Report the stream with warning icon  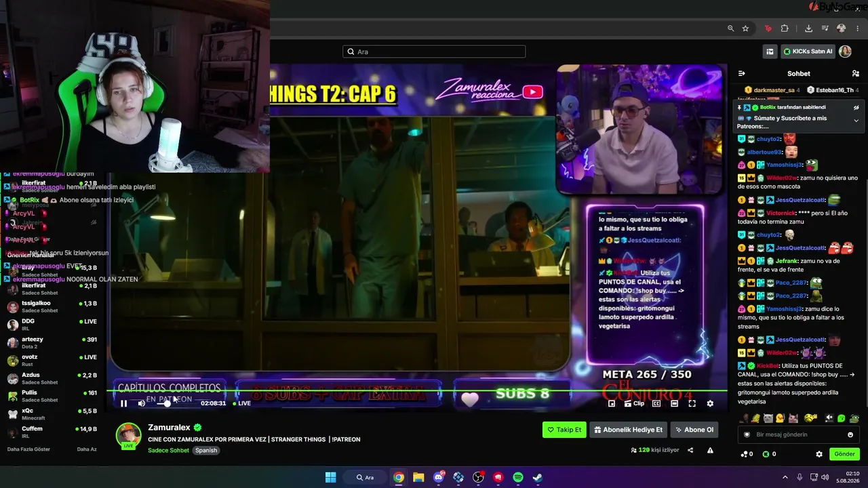710,450
